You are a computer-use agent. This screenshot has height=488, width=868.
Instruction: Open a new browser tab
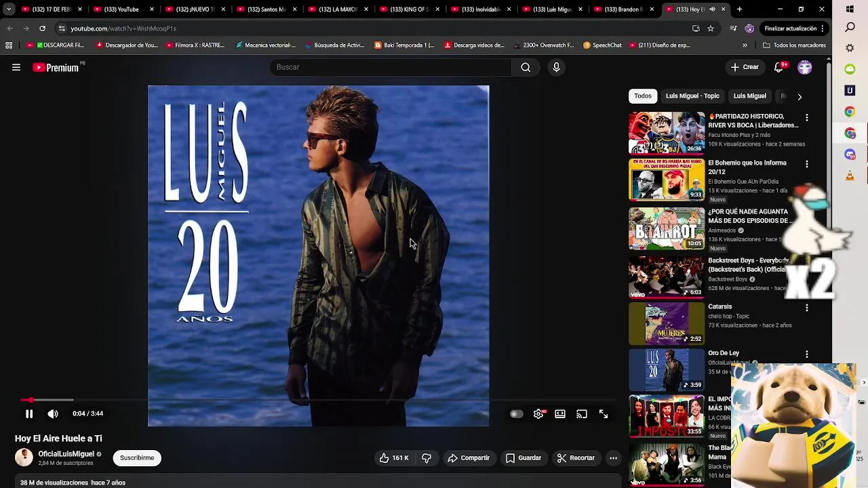(x=739, y=9)
